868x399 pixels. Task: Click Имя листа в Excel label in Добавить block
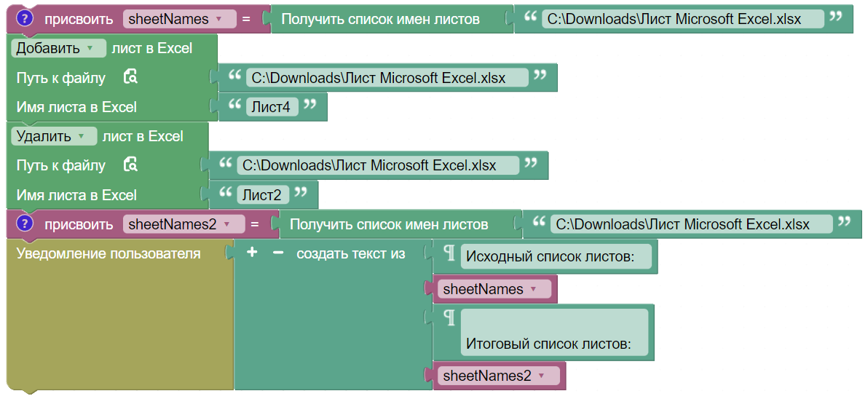[76, 107]
